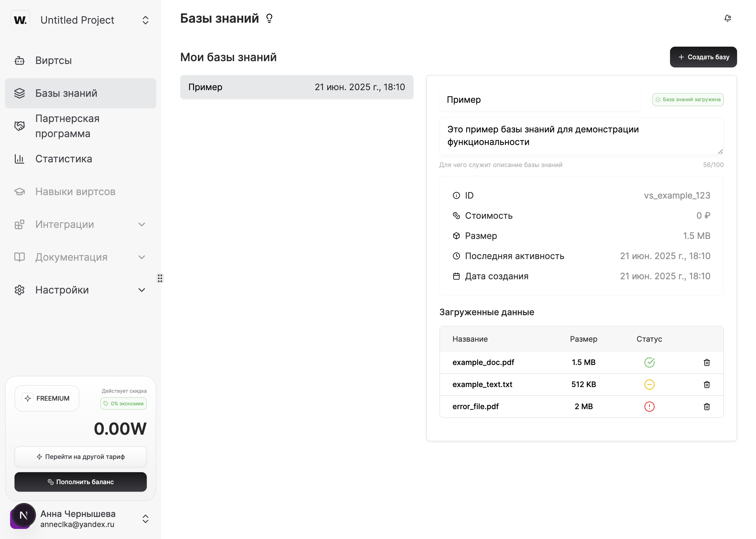The image size is (756, 539).
Task: Click the calendar icon beside Дата создания
Action: 456,276
